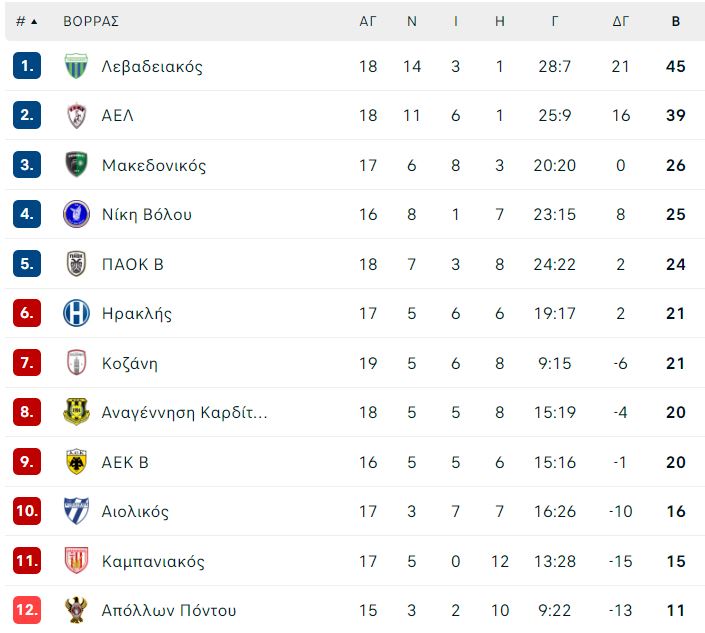705x633 pixels.
Task: Click the Ν wins column header
Action: pyautogui.click(x=411, y=22)
